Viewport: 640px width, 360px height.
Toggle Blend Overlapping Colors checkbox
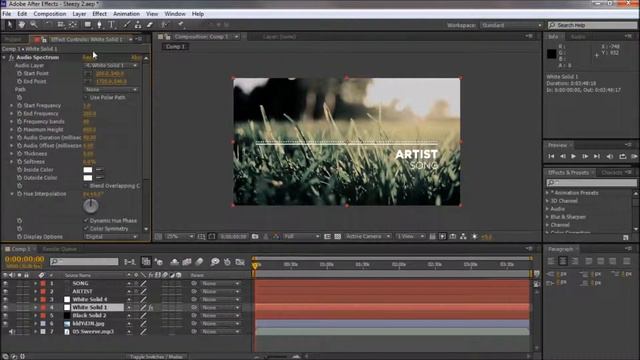[86, 186]
